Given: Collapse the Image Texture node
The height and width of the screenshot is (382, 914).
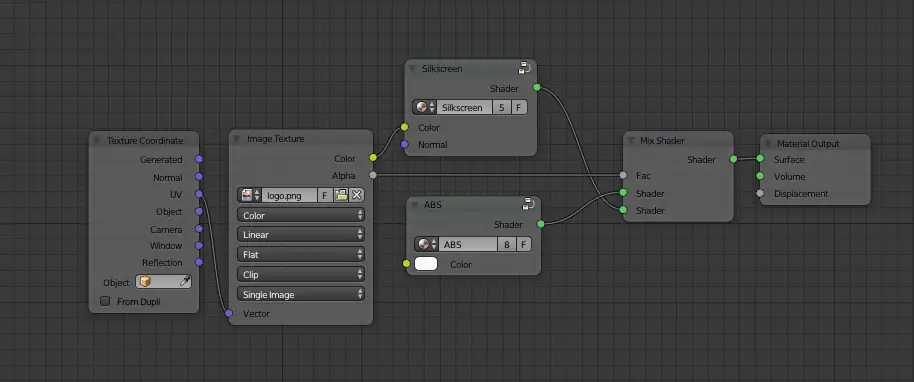Looking at the screenshot, I should point(237,139).
